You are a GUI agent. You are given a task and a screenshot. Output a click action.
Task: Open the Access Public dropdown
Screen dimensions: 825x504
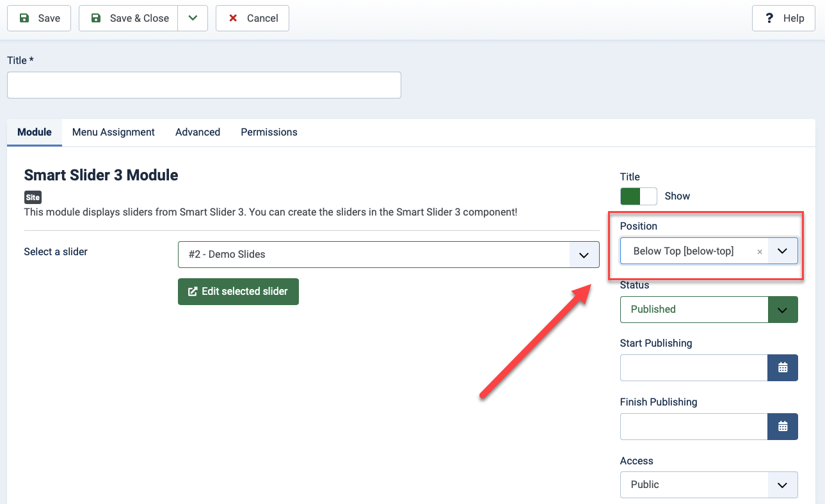(709, 485)
